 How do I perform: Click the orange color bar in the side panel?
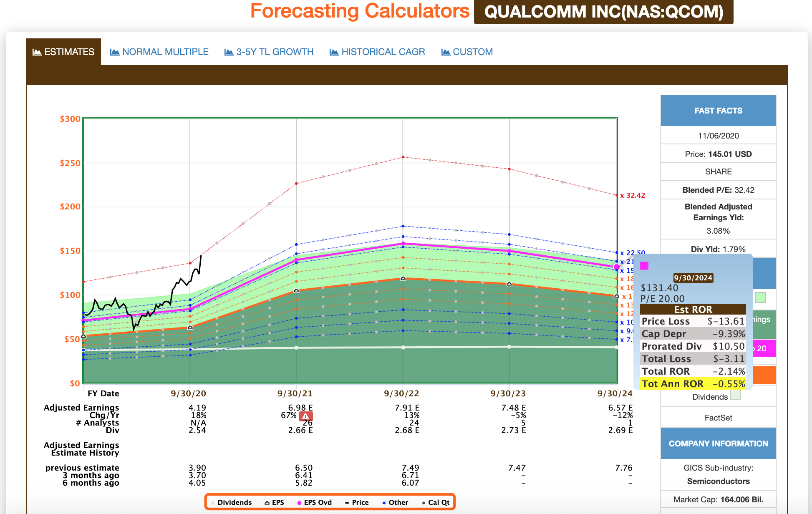(x=764, y=375)
